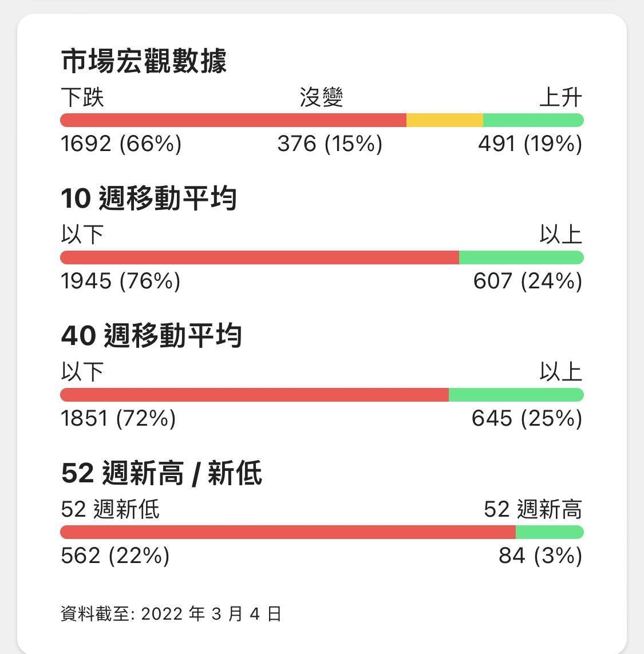Click the 607 (24%) value
Image resolution: width=644 pixels, height=654 pixels.
(528, 281)
